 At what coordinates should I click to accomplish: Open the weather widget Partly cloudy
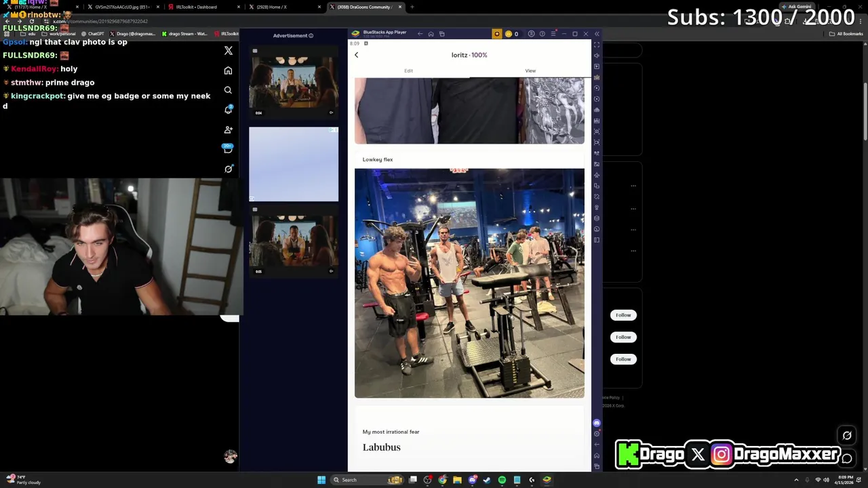(24, 480)
